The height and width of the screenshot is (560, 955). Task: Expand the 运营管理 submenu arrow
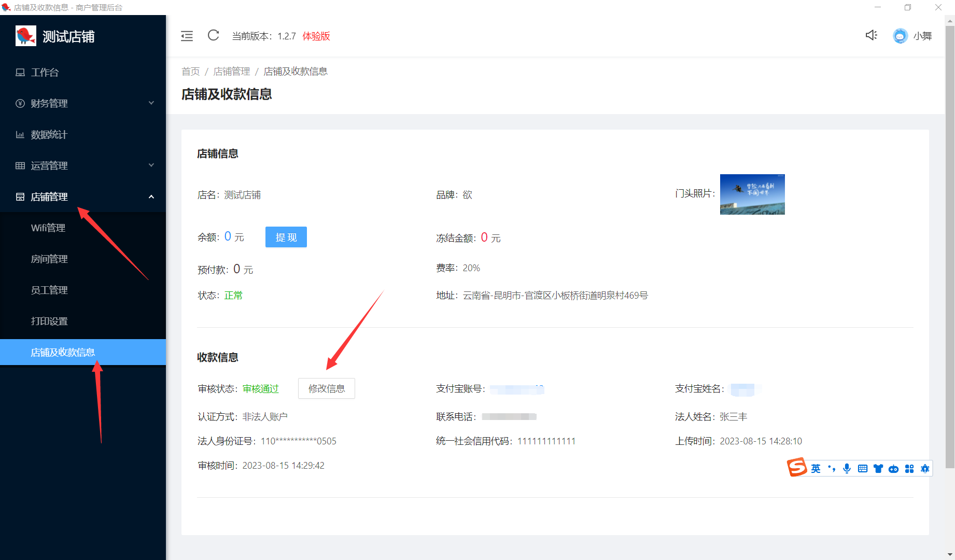coord(151,165)
